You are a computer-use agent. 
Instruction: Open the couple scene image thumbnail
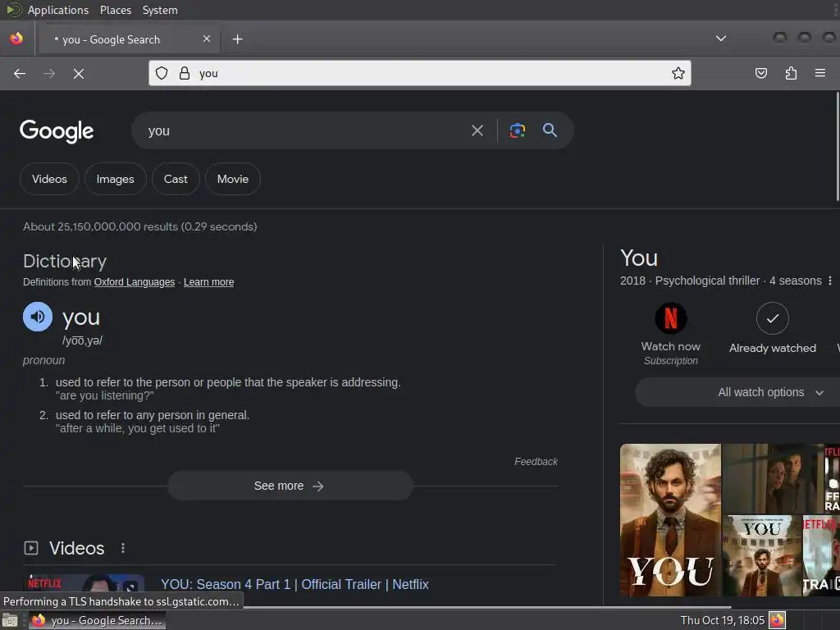[x=773, y=478]
